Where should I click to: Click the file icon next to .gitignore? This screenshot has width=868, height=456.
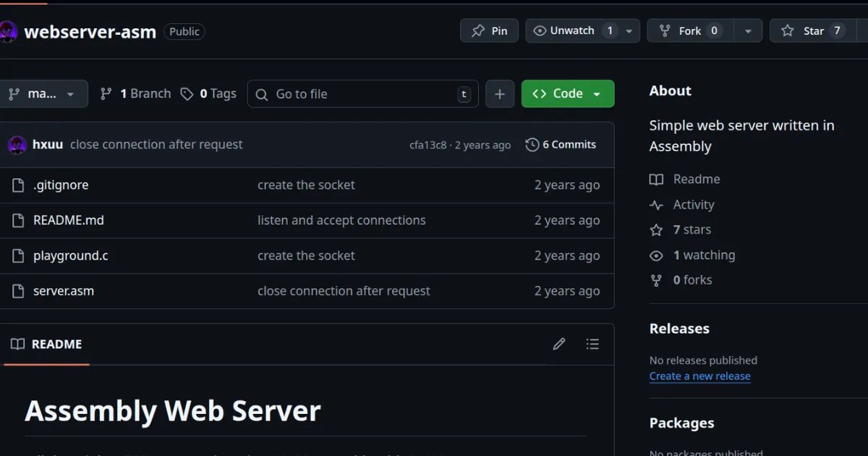pos(18,185)
